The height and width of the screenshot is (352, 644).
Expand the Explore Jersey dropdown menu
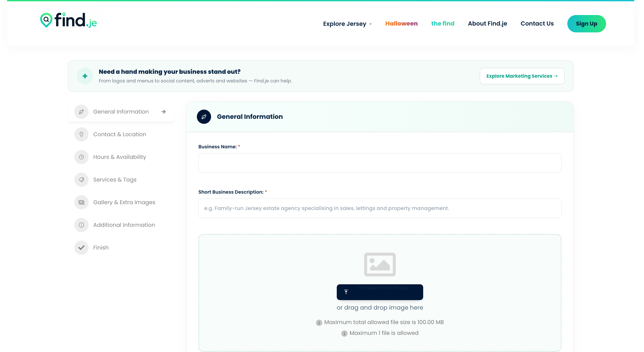(x=348, y=24)
